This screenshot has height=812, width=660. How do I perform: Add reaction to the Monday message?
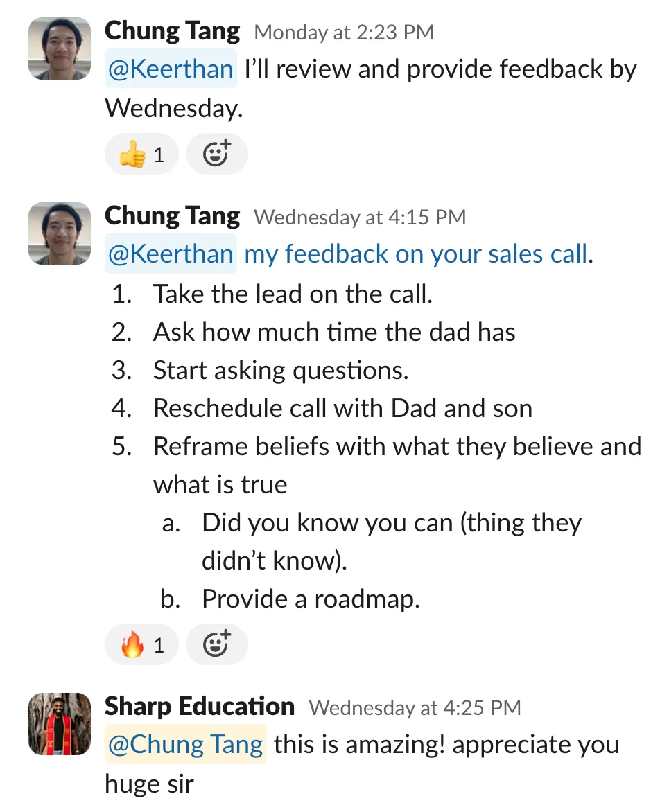(216, 155)
